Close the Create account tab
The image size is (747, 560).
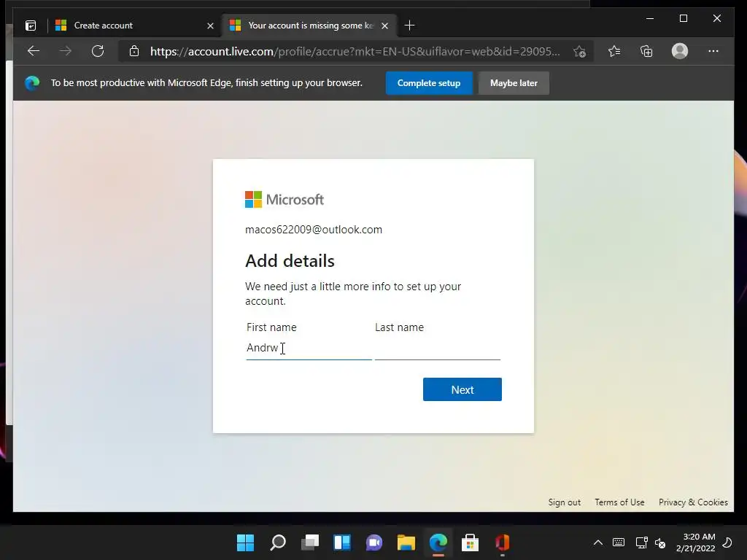[210, 26]
